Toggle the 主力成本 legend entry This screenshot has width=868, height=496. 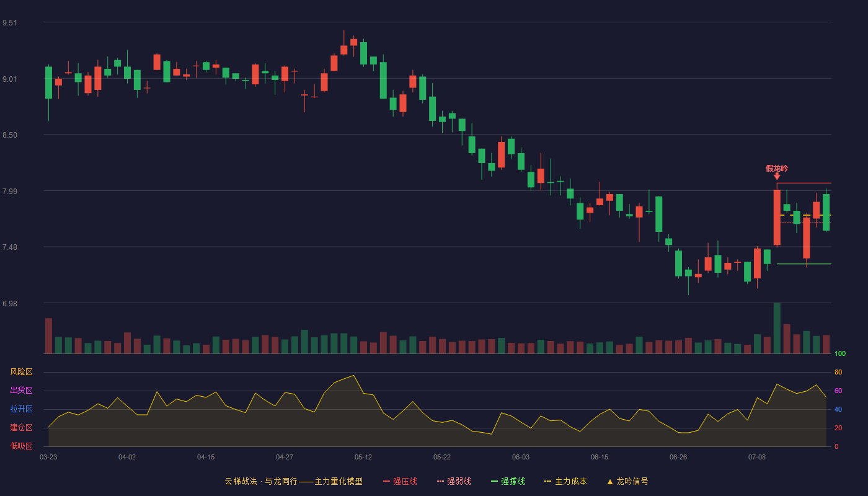570,481
